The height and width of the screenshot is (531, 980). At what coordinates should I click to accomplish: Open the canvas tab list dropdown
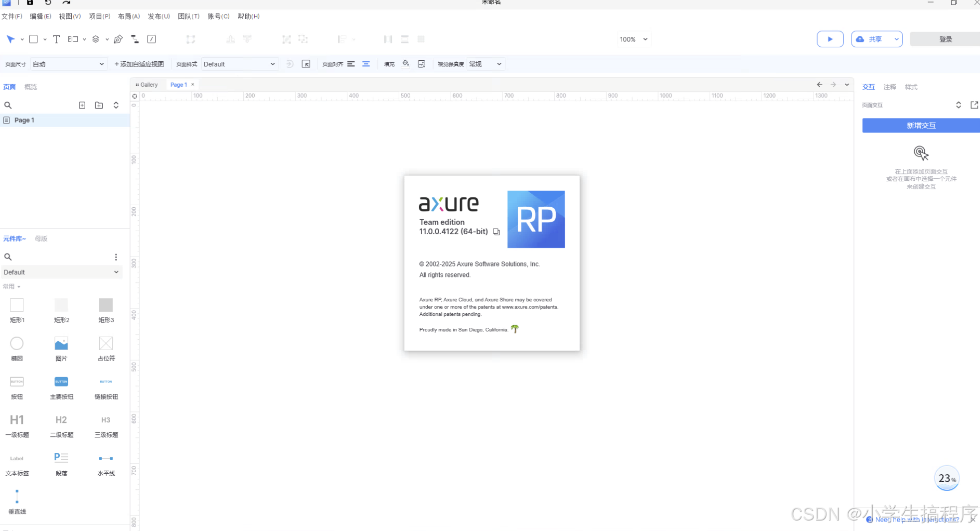(846, 85)
